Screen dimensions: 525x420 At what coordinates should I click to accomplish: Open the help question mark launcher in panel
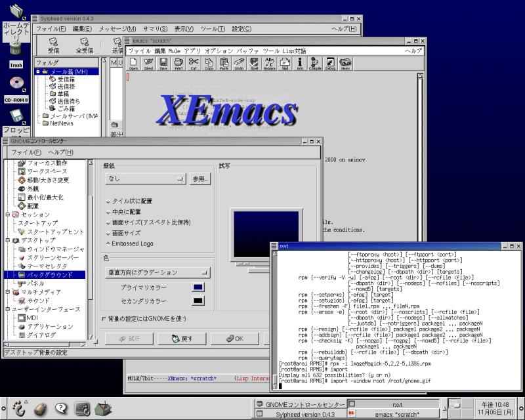click(61, 408)
